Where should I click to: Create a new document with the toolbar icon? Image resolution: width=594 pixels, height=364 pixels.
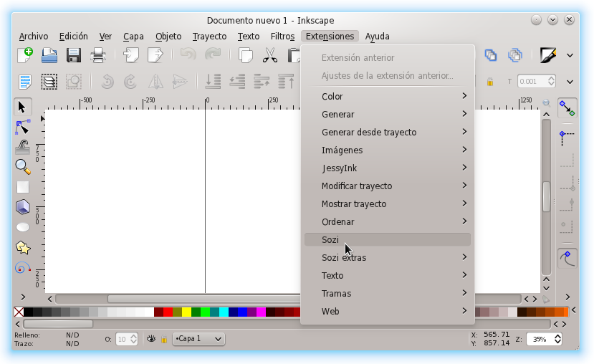click(25, 55)
